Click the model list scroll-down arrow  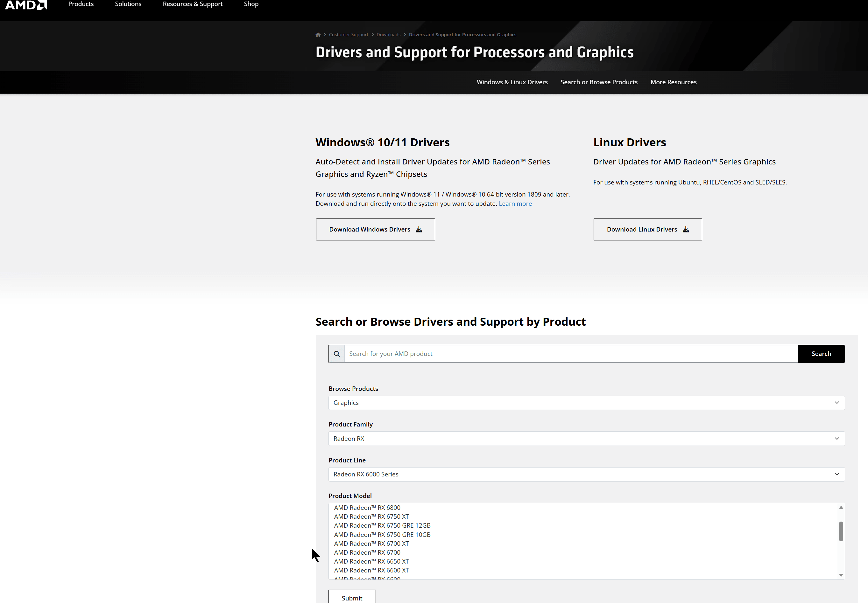tap(841, 575)
